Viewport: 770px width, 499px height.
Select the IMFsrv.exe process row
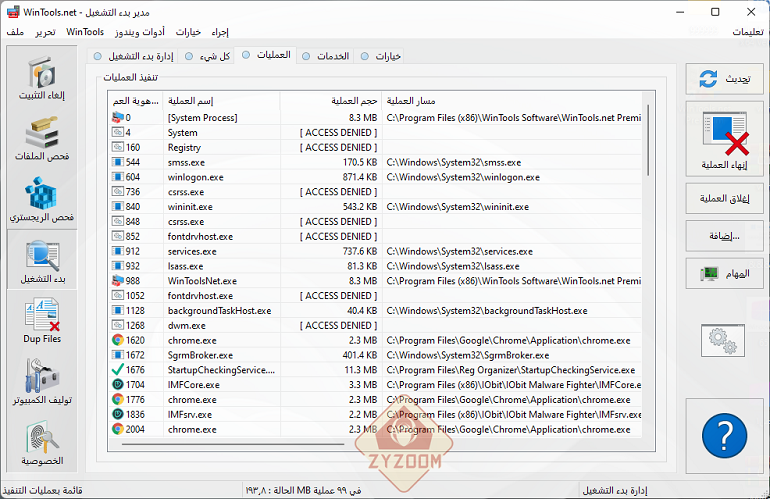point(376,415)
